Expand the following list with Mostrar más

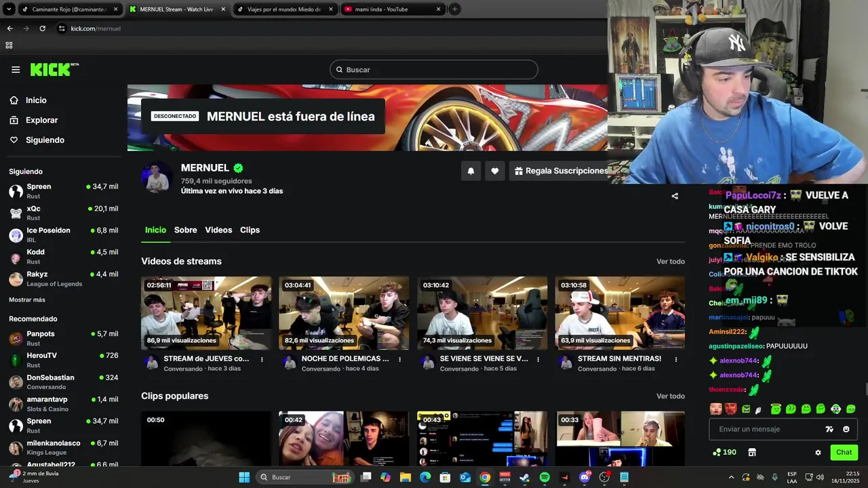tap(27, 300)
